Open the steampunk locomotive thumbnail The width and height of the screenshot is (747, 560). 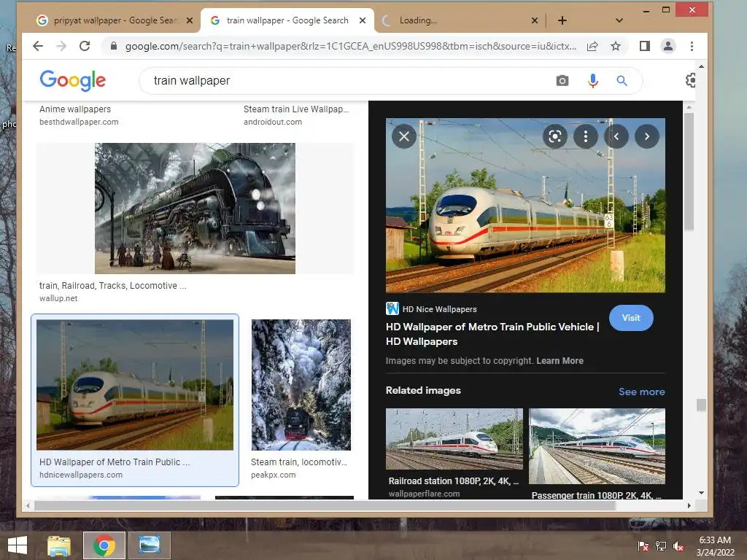(195, 208)
